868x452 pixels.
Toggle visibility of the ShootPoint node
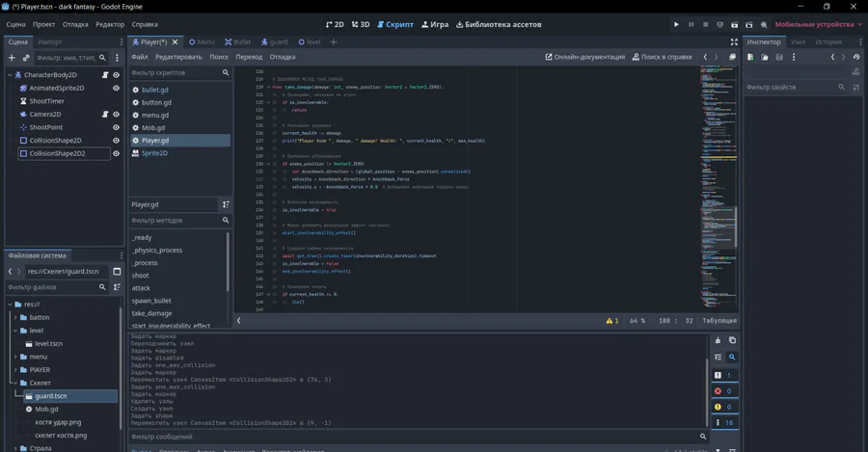117,127
